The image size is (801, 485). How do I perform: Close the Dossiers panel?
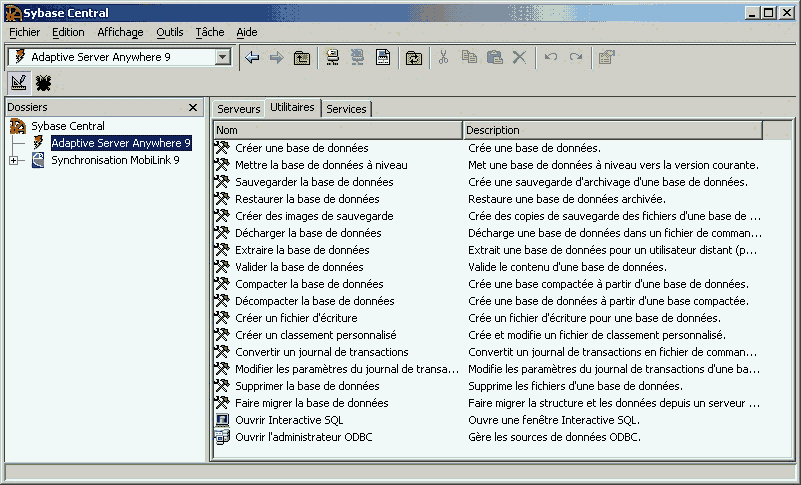(x=193, y=107)
